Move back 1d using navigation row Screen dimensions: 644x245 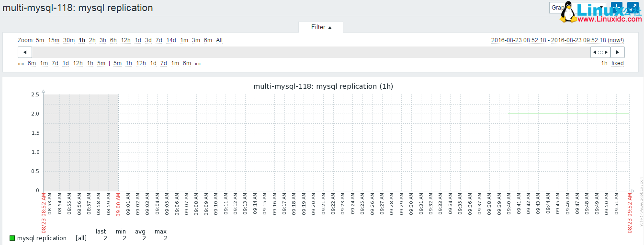pyautogui.click(x=66, y=63)
